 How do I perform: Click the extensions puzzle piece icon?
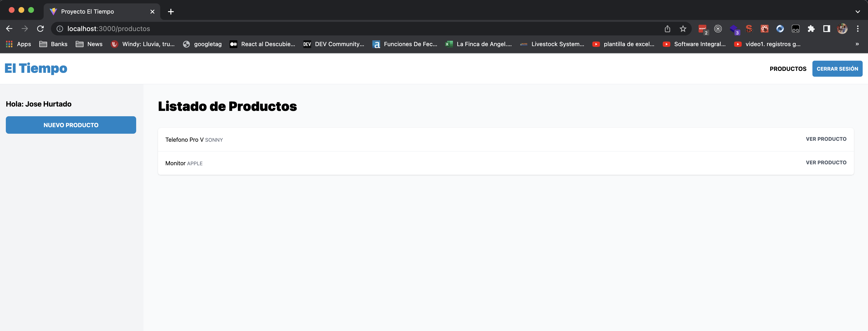point(811,29)
